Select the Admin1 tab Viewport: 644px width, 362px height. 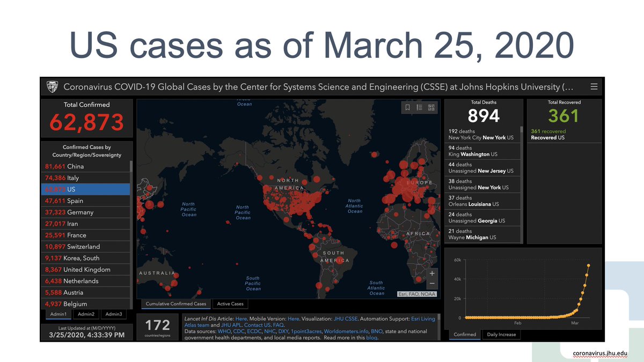click(58, 314)
